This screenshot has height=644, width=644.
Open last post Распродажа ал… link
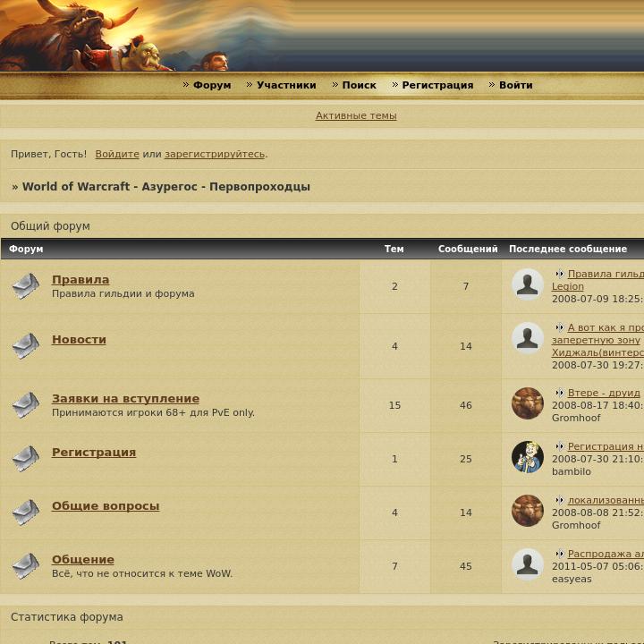[606, 554]
